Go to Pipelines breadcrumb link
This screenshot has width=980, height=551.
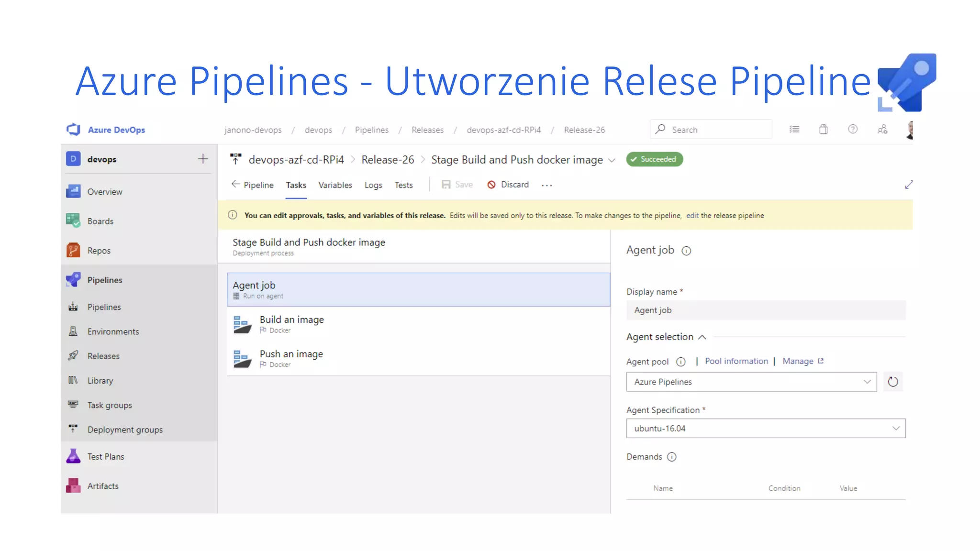tap(371, 130)
